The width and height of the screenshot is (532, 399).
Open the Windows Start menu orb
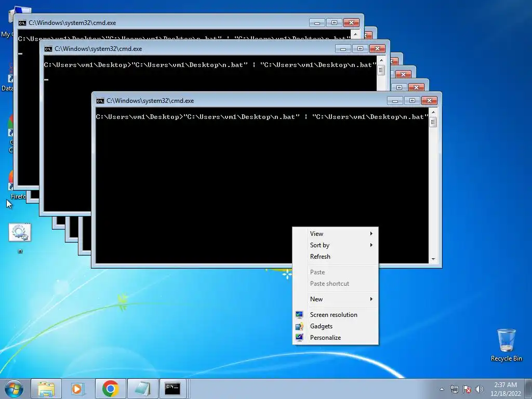14,389
